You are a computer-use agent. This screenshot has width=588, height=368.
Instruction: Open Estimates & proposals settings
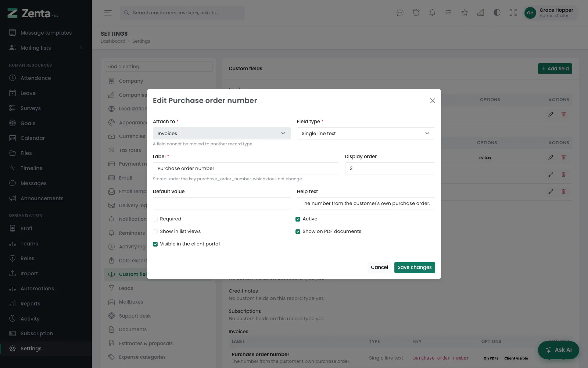[146, 343]
